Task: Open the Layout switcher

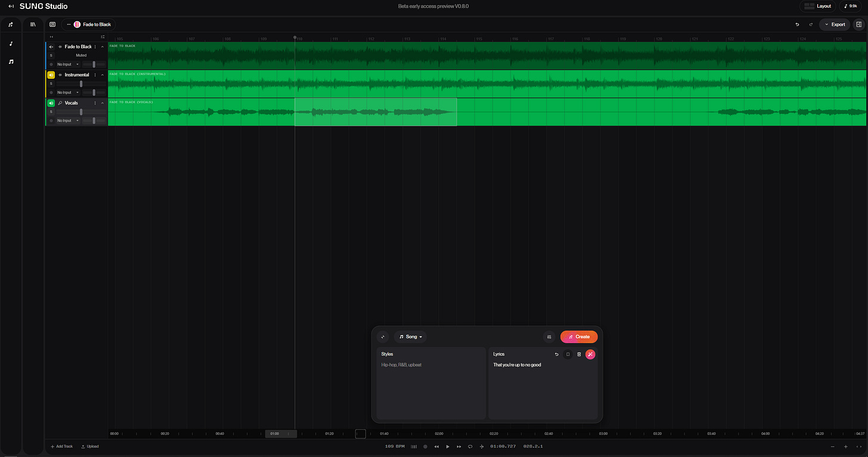Action: point(817,7)
